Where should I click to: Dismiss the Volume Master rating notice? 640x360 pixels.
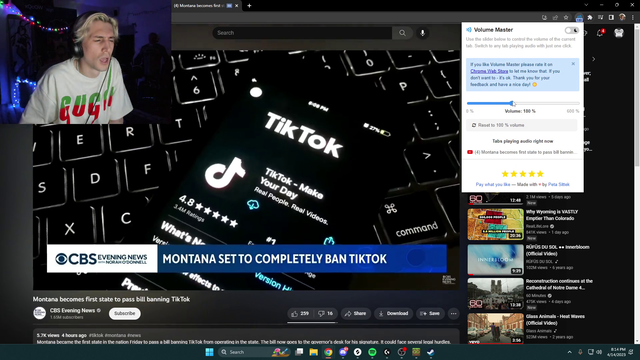tap(573, 64)
